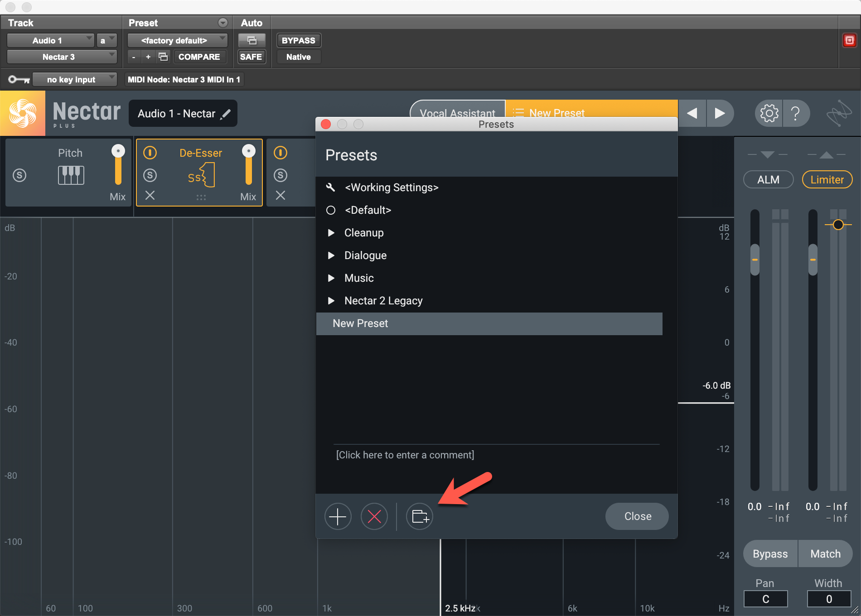Select the Working Settings entry
861x616 pixels.
489,188
